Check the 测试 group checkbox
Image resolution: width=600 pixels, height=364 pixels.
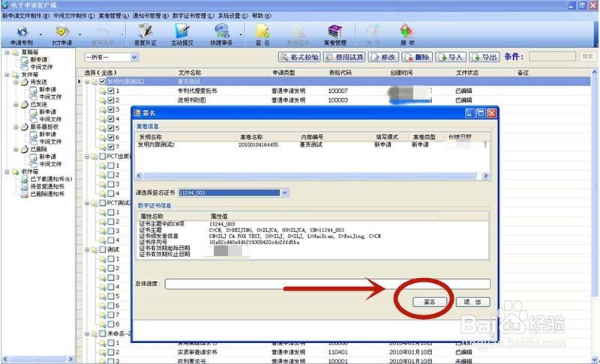coord(103,249)
